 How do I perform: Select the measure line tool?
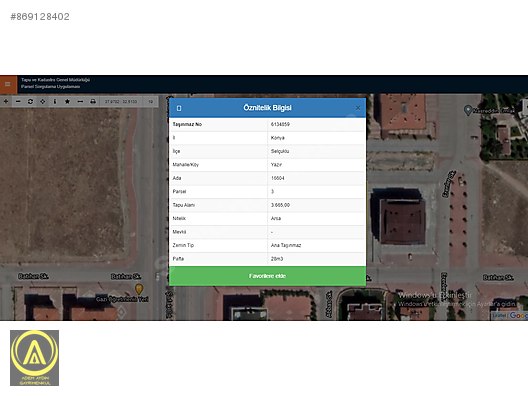point(80,101)
